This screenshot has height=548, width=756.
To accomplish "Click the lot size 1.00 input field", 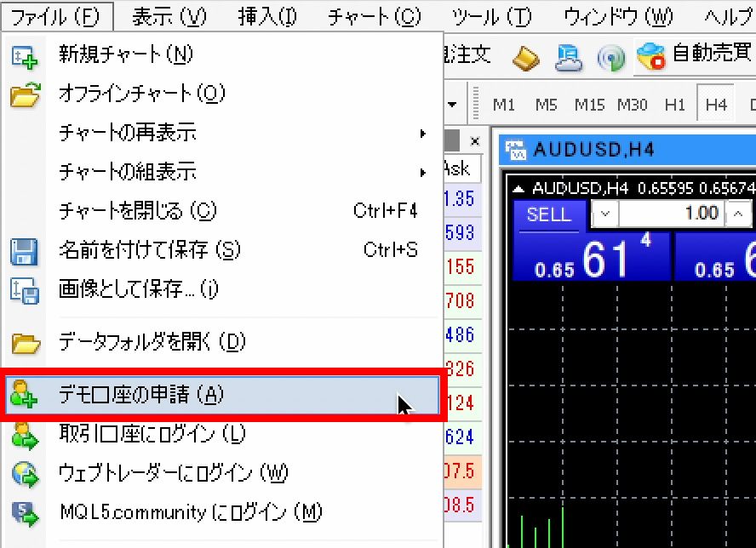I will click(x=673, y=214).
